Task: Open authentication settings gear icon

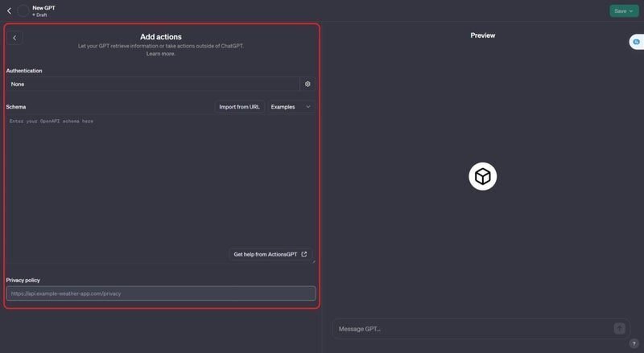Action: click(308, 84)
